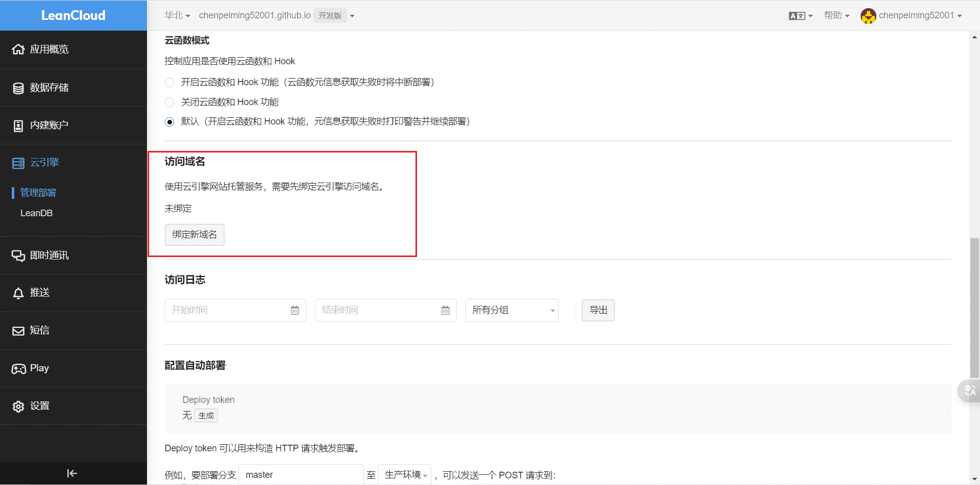Click the 云函数模式 heading
Viewport: 980px width, 485px height.
[187, 41]
